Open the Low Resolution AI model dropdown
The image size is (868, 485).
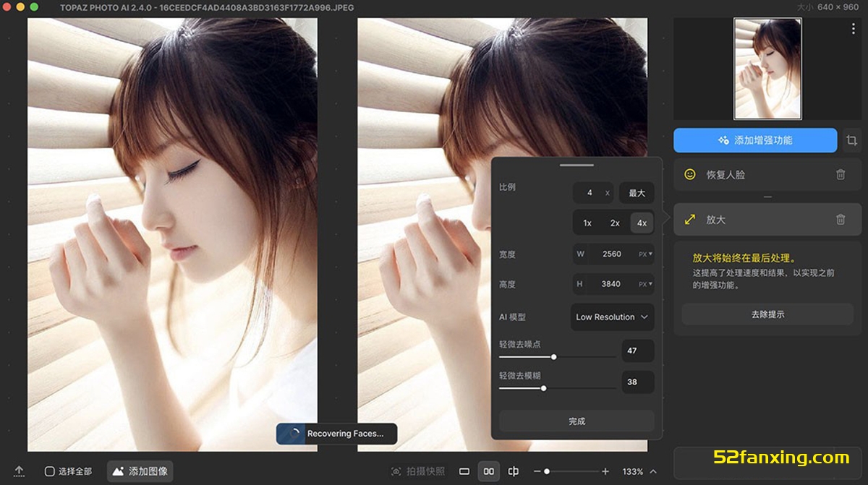pyautogui.click(x=613, y=317)
